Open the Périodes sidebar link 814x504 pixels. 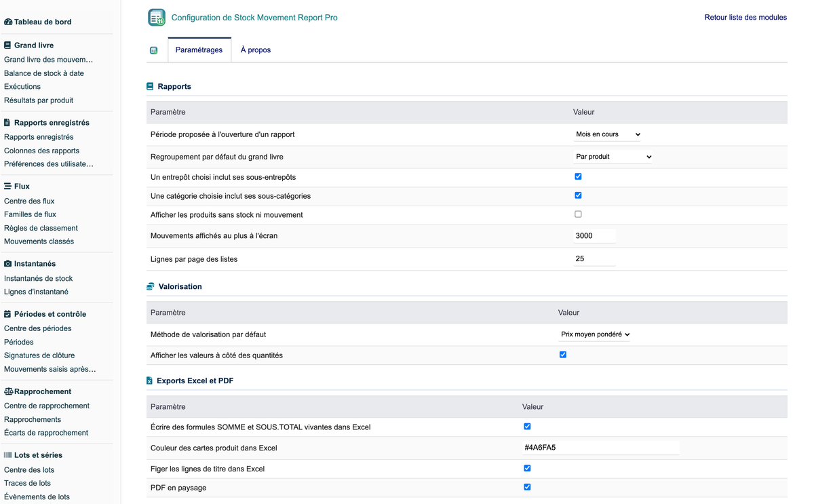[19, 342]
